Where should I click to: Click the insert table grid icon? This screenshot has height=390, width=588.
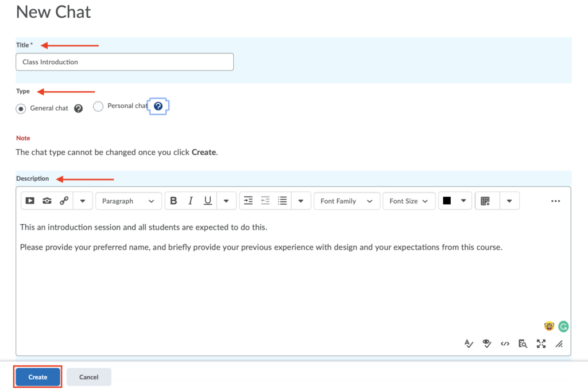coord(485,201)
